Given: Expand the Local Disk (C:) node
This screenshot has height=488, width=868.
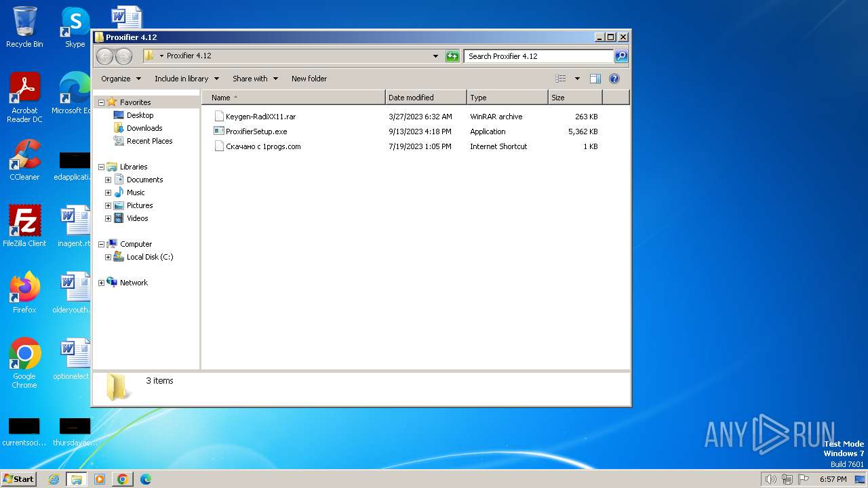Looking at the screenshot, I should pos(108,257).
